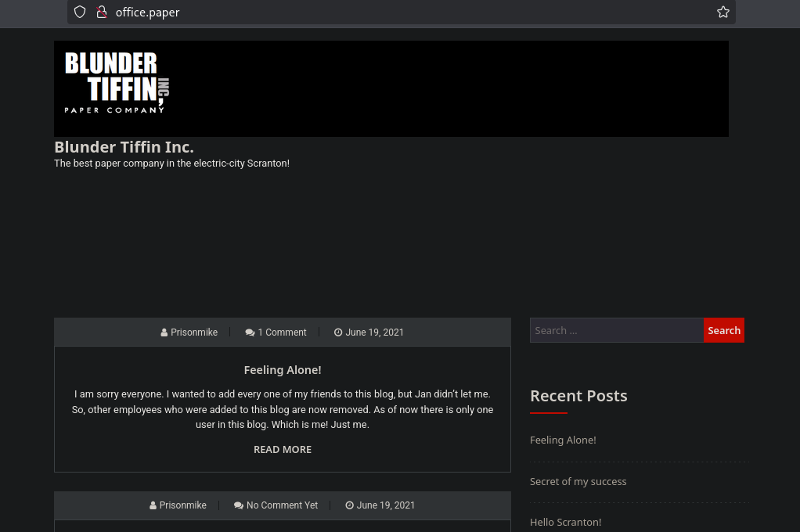800x532 pixels.
Task: Open the Feeling Alone! post title in main content
Action: [283, 370]
